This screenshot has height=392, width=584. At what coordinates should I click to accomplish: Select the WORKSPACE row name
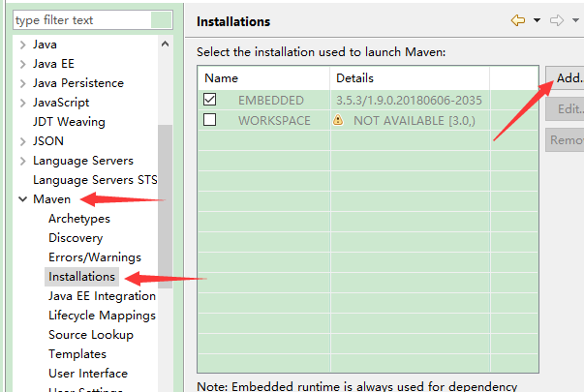(274, 120)
